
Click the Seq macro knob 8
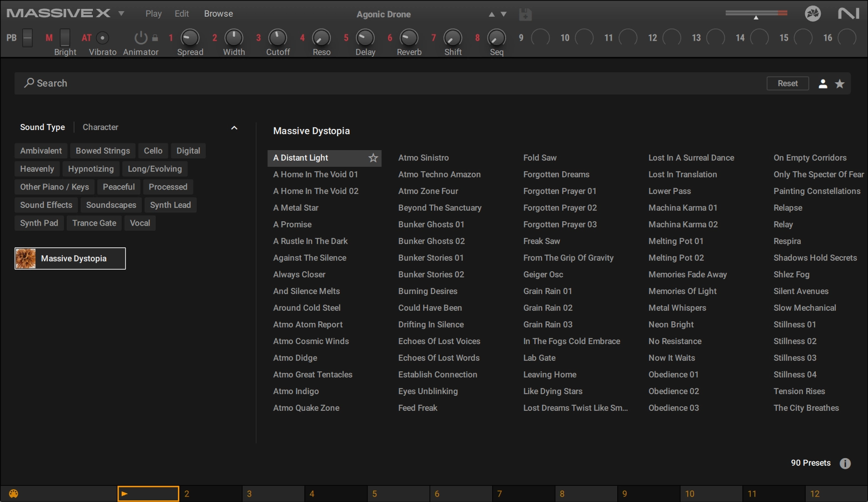tap(497, 38)
